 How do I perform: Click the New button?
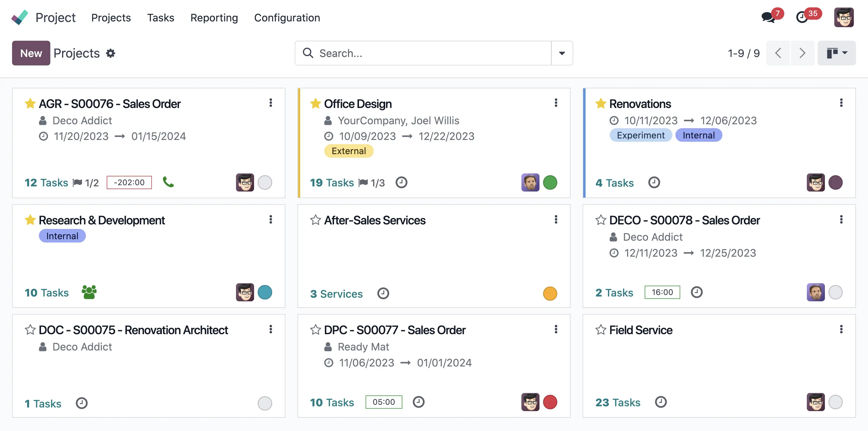31,53
